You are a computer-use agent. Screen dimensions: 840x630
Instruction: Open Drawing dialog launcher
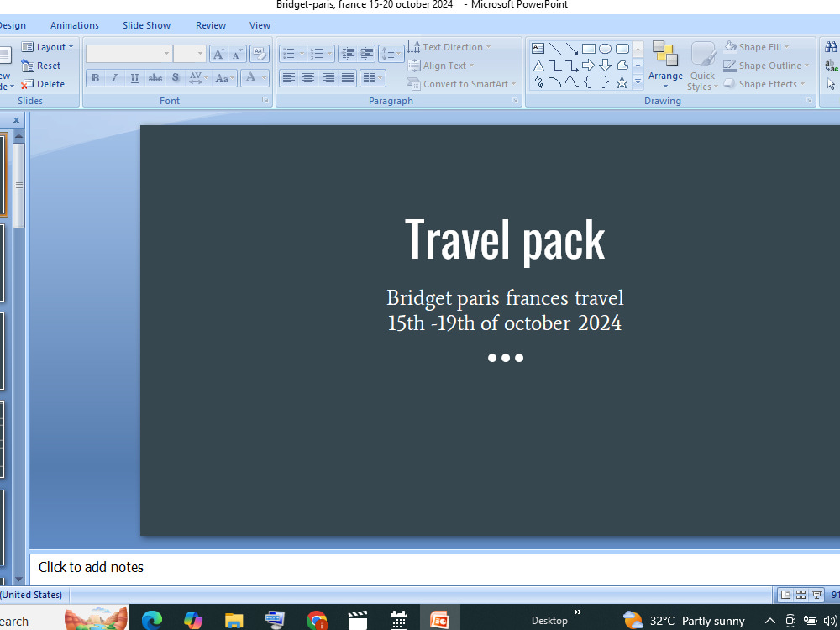[808, 100]
